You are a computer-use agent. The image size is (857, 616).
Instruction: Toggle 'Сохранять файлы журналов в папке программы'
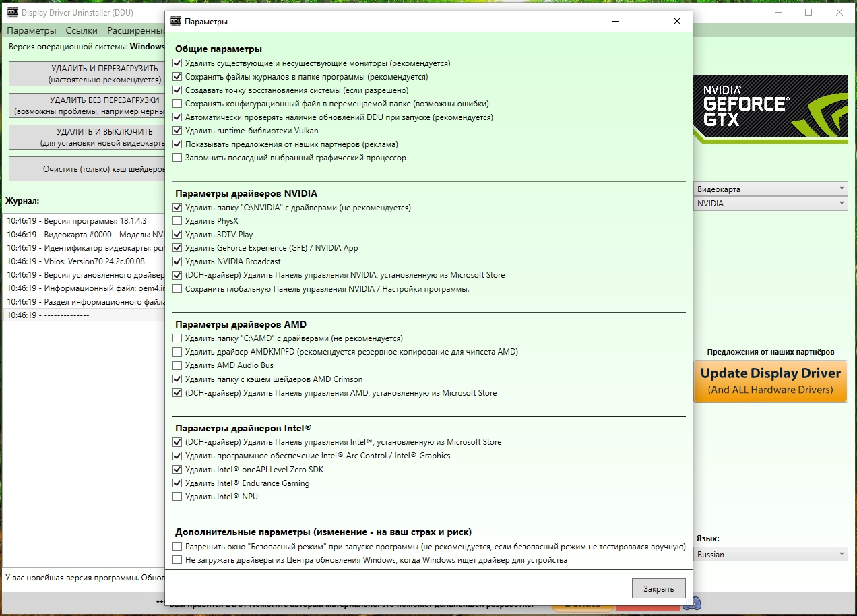tap(177, 77)
